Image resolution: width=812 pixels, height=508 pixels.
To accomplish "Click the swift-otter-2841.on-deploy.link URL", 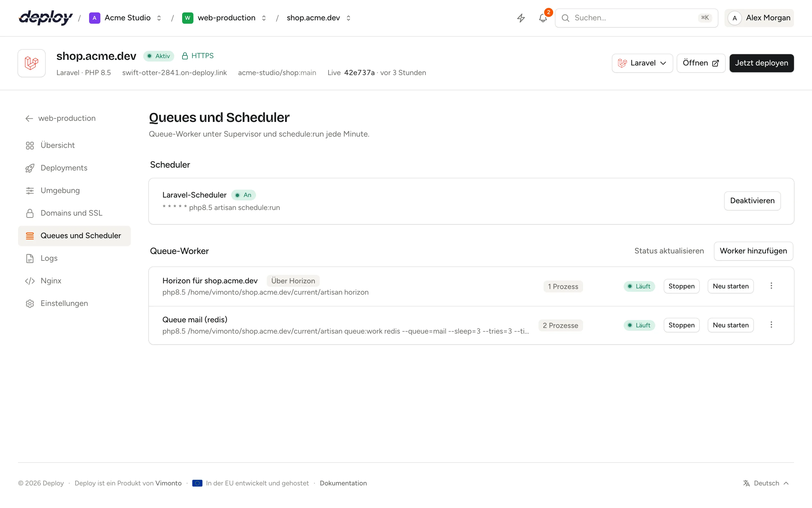I will [x=174, y=73].
